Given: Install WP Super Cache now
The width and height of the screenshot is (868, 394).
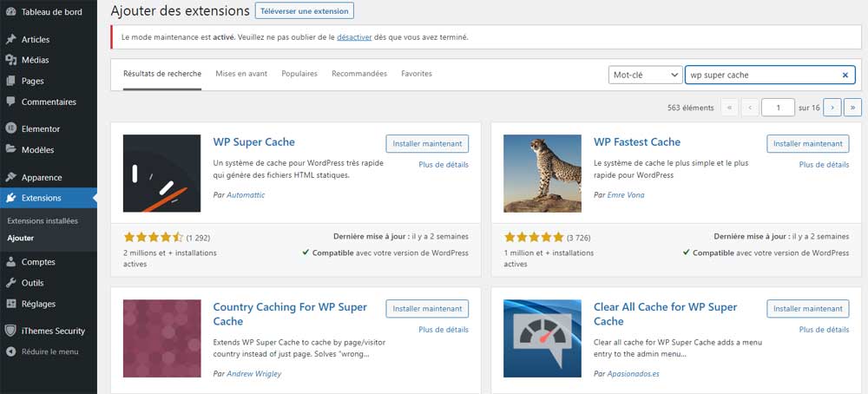Looking at the screenshot, I should click(427, 143).
